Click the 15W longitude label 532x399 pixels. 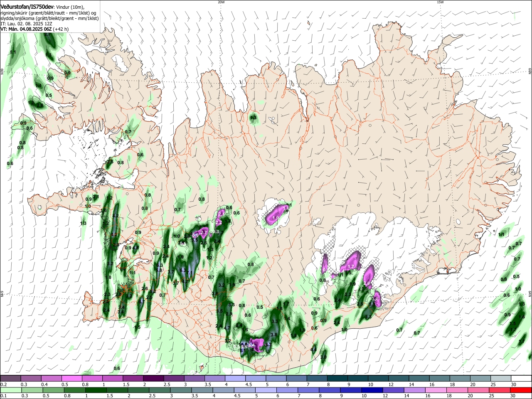440,2
